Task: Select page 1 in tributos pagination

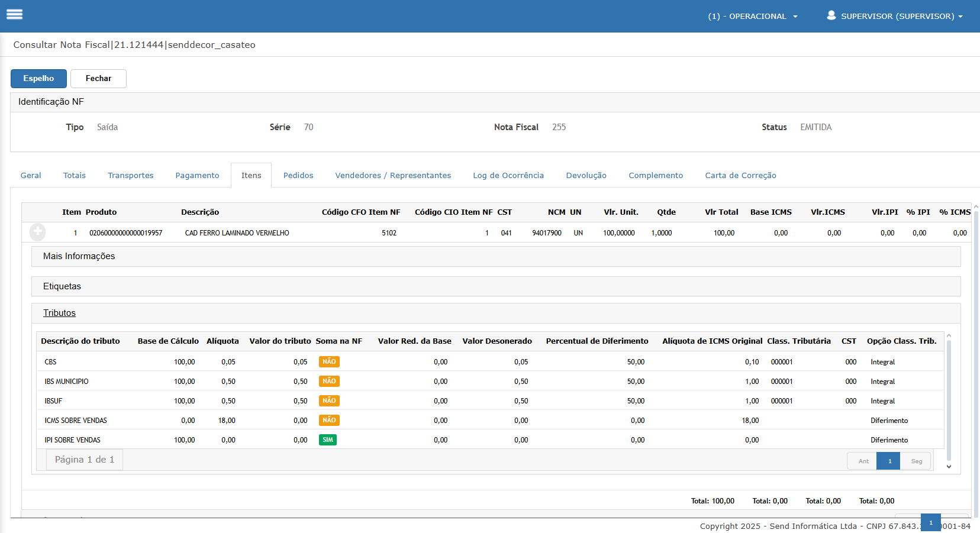Action: pos(889,461)
